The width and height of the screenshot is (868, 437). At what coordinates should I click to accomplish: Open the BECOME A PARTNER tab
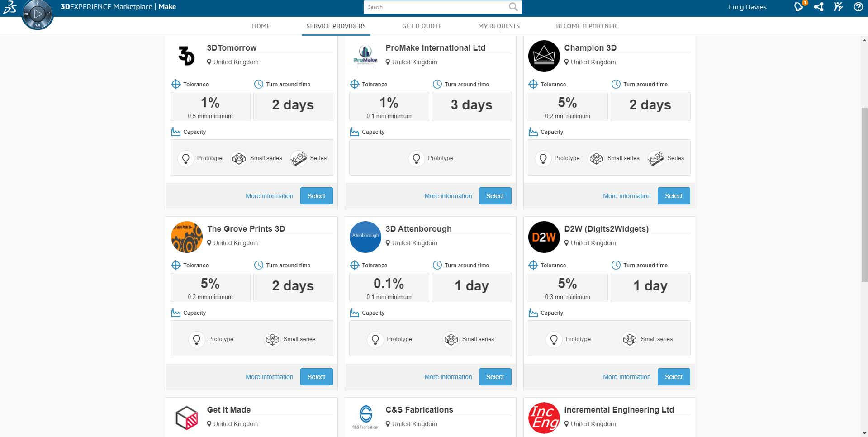tap(586, 26)
